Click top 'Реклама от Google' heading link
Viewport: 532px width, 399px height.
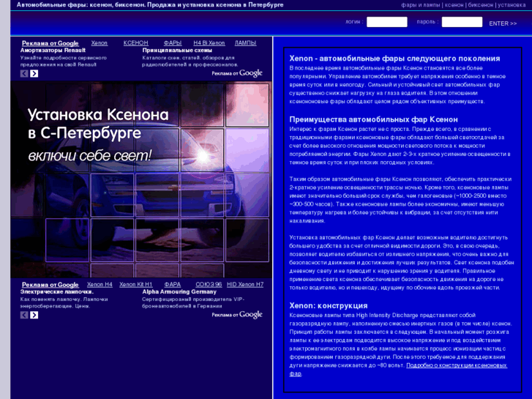(x=50, y=43)
